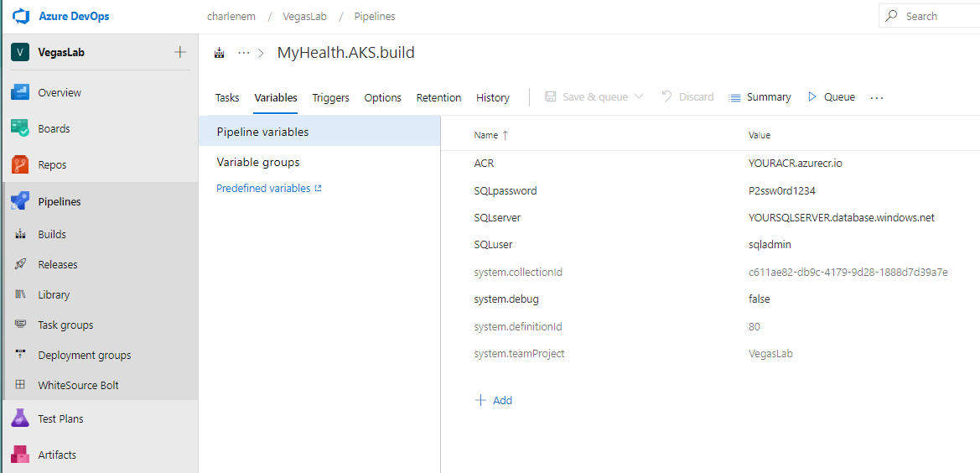Click the MyHealth.AKS.build title
This screenshot has height=473, width=980.
346,53
